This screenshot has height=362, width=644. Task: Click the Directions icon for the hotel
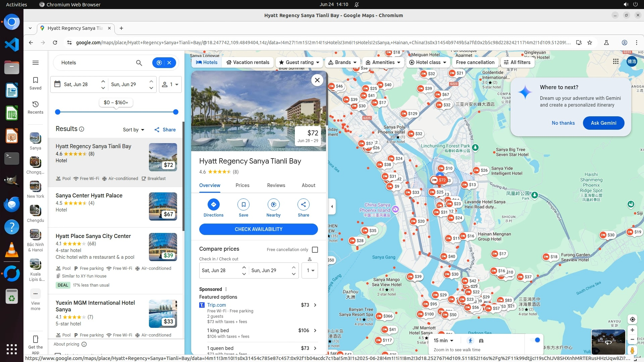pos(213,204)
